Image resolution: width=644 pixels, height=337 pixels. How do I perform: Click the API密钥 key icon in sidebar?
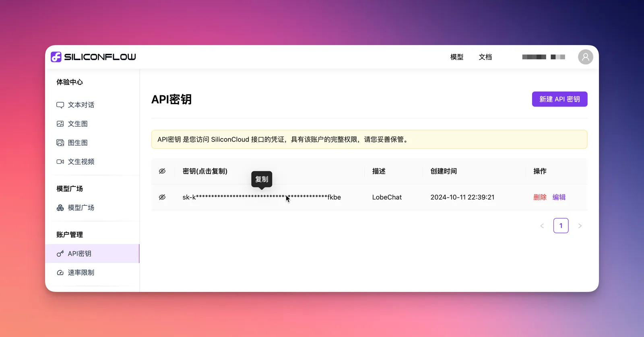coord(60,254)
